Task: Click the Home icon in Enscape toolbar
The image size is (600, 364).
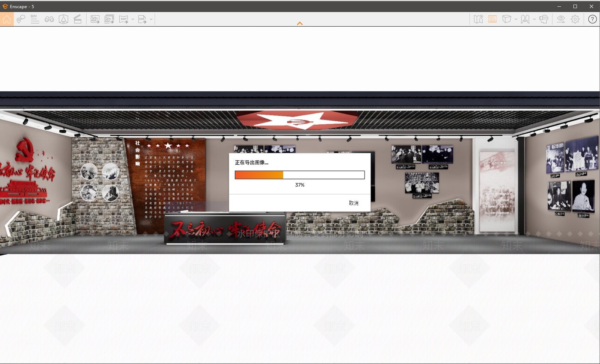Action: pos(7,19)
